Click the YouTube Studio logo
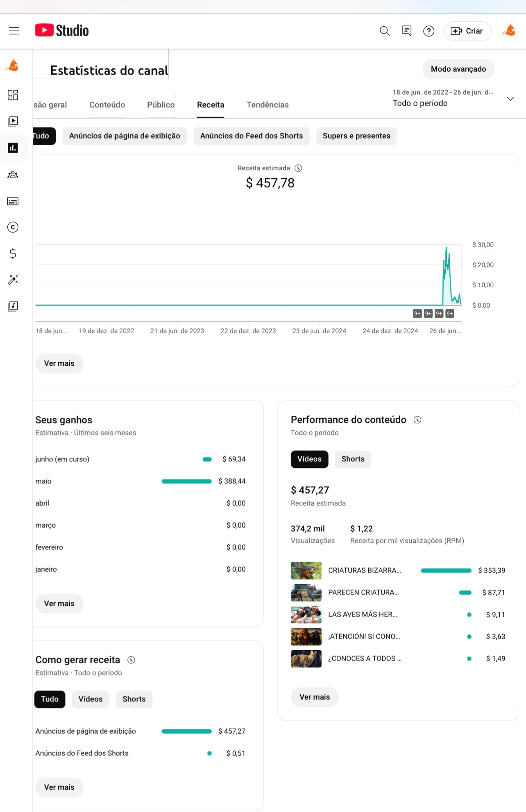The height and width of the screenshot is (812, 526). pyautogui.click(x=62, y=31)
